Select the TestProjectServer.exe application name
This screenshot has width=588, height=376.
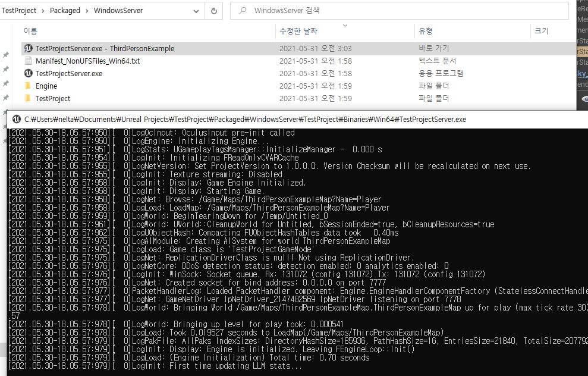69,73
